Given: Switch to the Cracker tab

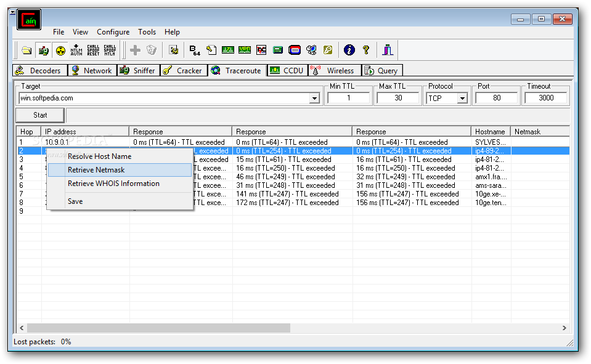Looking at the screenshot, I should pyautogui.click(x=184, y=70).
